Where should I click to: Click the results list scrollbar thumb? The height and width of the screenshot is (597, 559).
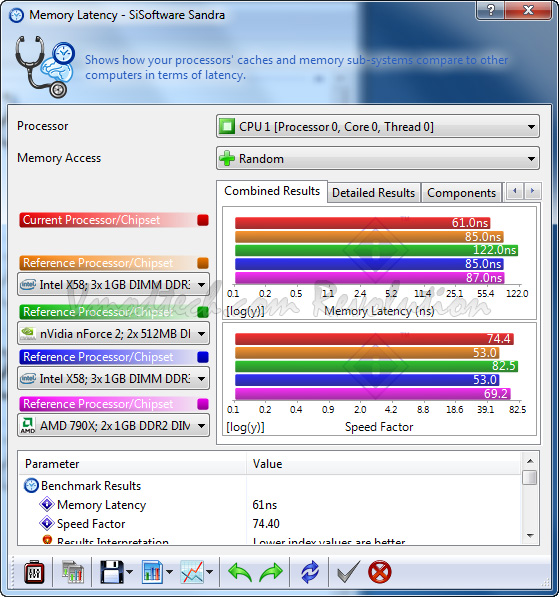530,477
